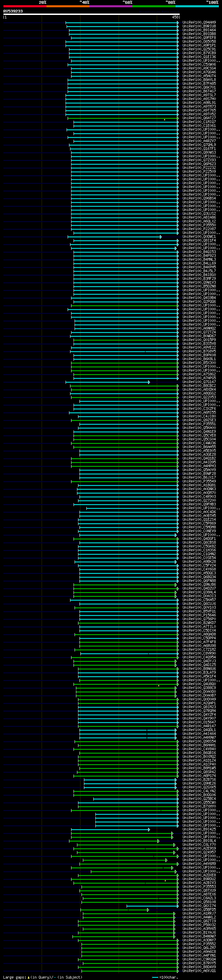Select hit label UniRef100_A1RRJ7
Image resolution: width=222 pixels, height=980 pixels.
click(x=199, y=913)
